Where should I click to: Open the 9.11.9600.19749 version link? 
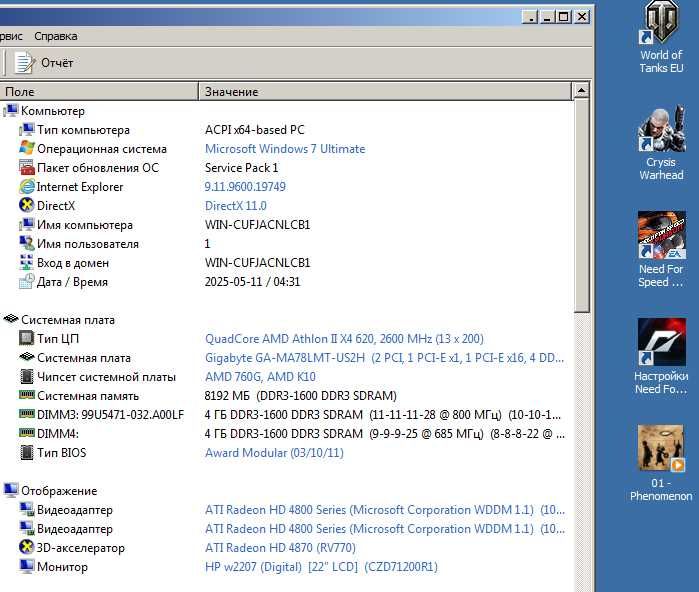pyautogui.click(x=245, y=187)
